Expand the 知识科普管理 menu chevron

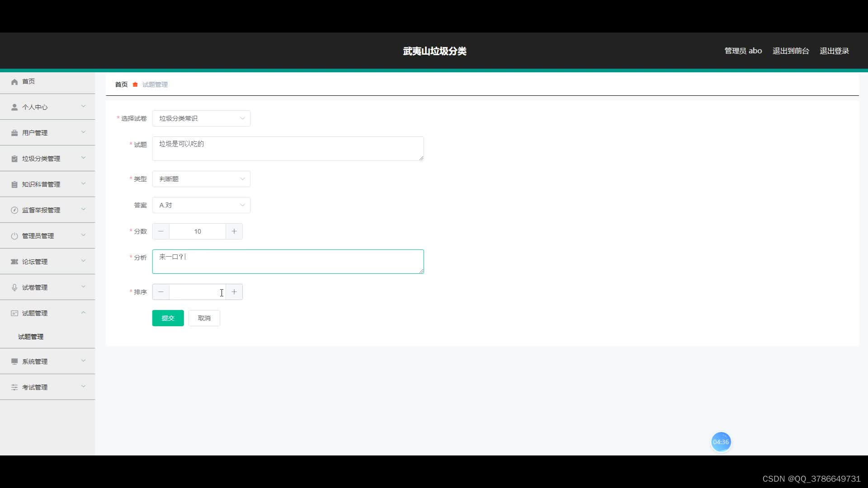point(83,184)
